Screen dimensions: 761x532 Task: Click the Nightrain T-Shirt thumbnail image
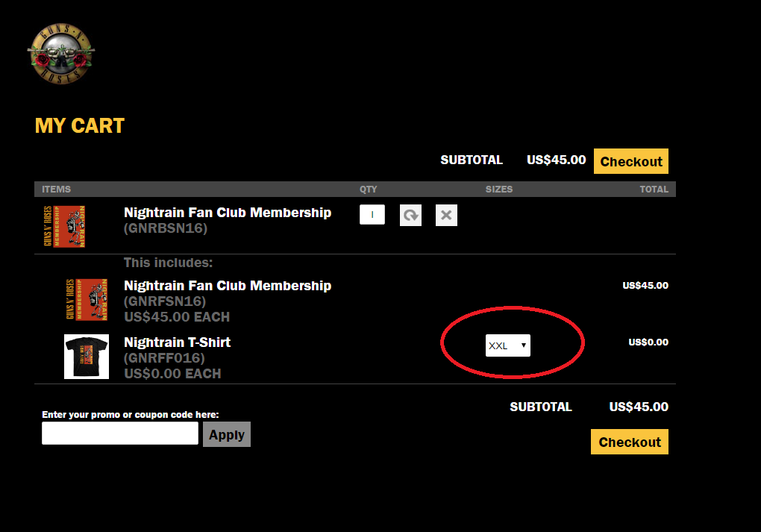87,357
